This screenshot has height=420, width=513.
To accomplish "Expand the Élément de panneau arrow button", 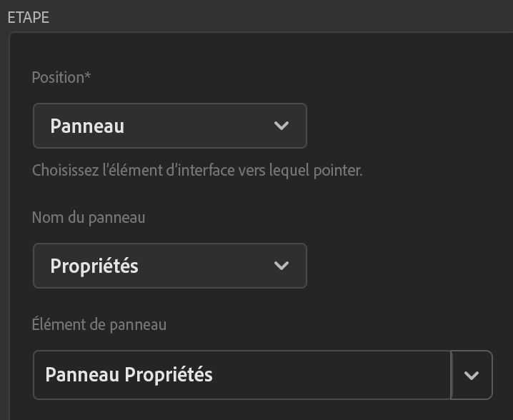I will pos(472,374).
